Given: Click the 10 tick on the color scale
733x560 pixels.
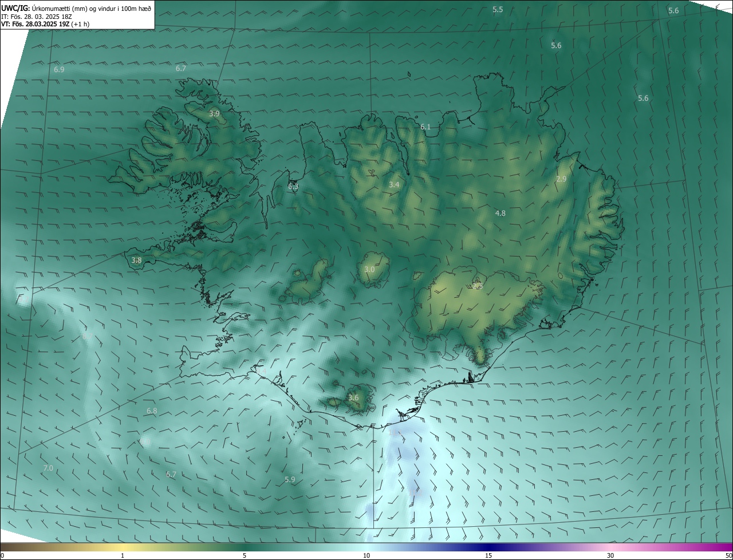Looking at the screenshot, I should (366, 555).
